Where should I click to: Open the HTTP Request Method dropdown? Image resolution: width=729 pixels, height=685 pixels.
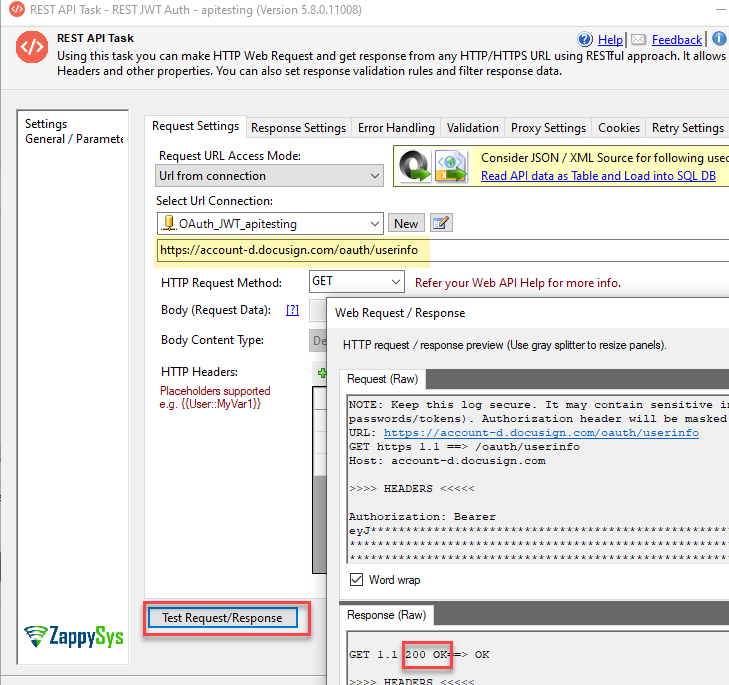[x=357, y=281]
